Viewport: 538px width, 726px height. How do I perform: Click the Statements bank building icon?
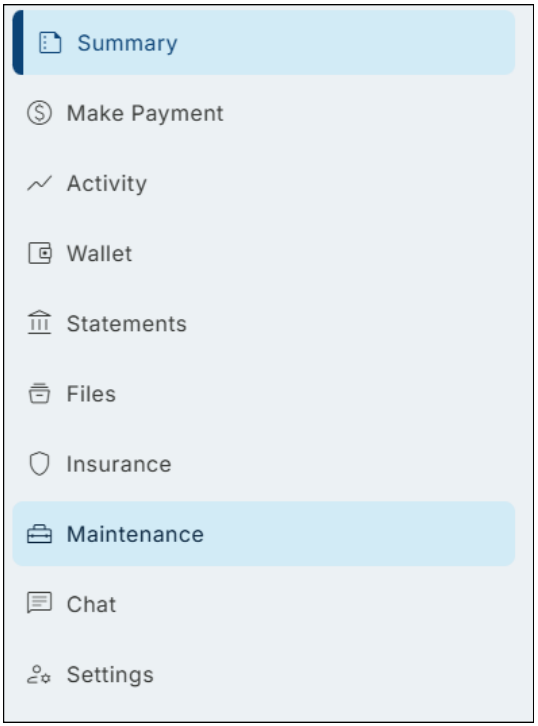pos(39,323)
